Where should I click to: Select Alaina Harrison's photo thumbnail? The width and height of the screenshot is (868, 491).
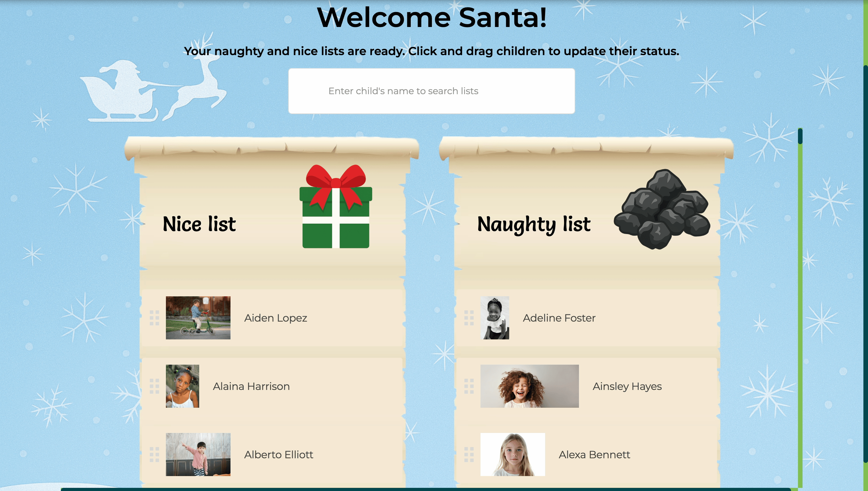coord(182,386)
